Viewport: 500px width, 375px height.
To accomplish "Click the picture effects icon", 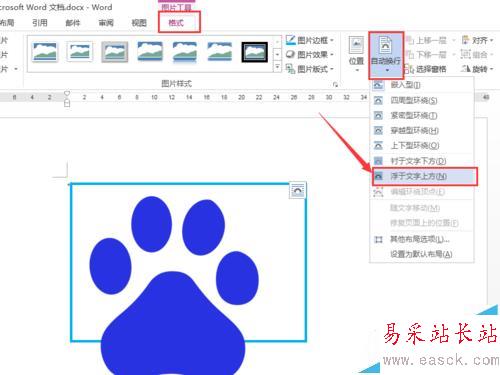I will click(290, 54).
